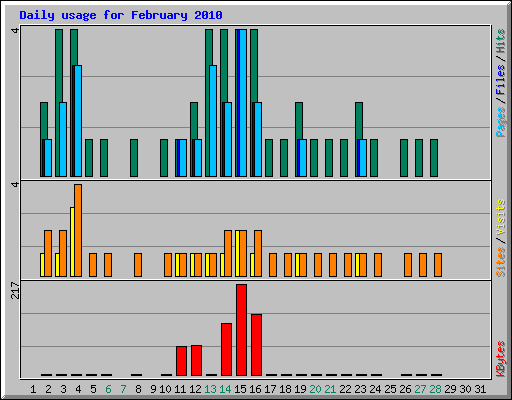The image size is (512, 400).
Task: Click day label "25" on the x-axis
Action: [x=390, y=389]
